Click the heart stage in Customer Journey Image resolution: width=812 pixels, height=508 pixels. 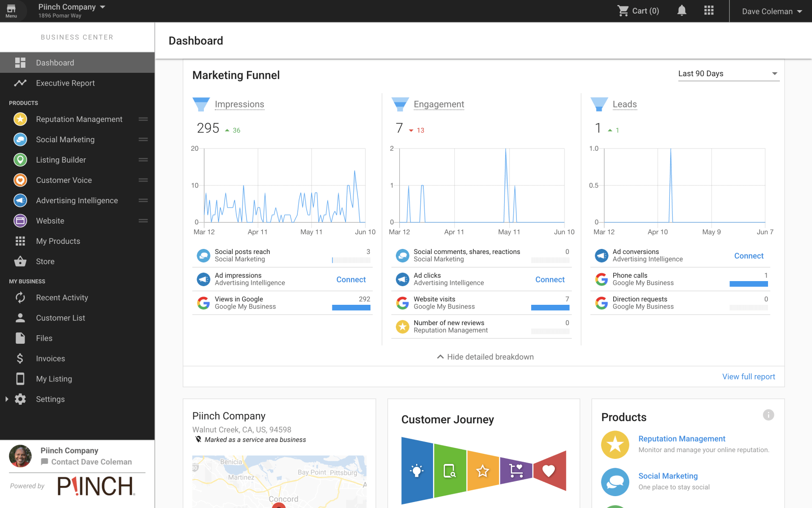[x=549, y=471]
